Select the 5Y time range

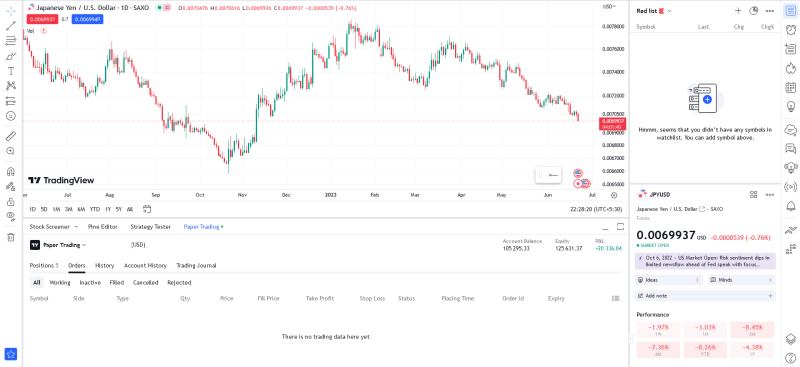(x=118, y=209)
